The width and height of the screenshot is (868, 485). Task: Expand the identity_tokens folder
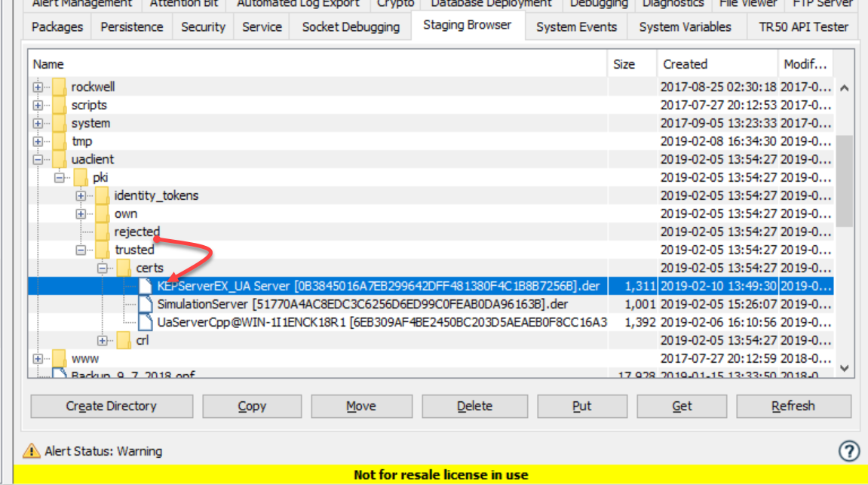point(81,195)
